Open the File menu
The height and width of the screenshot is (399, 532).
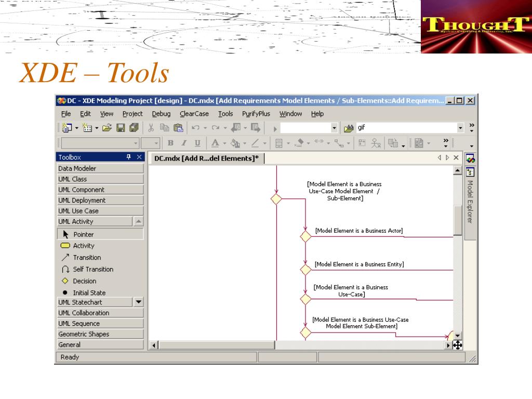coord(66,114)
